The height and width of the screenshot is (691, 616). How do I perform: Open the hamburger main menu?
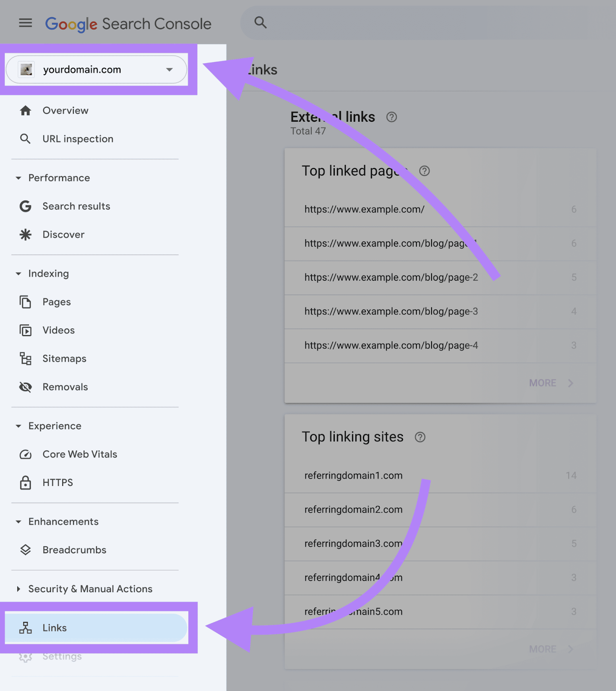click(25, 23)
